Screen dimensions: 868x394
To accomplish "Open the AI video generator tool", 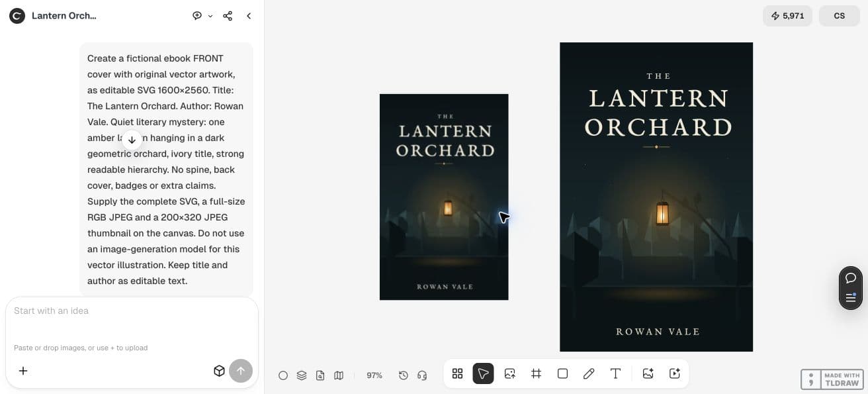I will pyautogui.click(x=675, y=373).
